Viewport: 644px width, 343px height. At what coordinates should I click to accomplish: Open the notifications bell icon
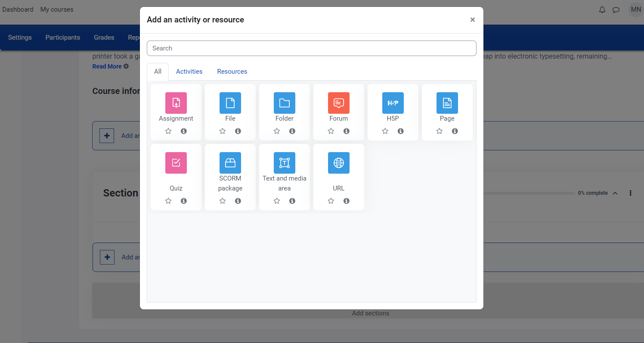[x=602, y=9]
